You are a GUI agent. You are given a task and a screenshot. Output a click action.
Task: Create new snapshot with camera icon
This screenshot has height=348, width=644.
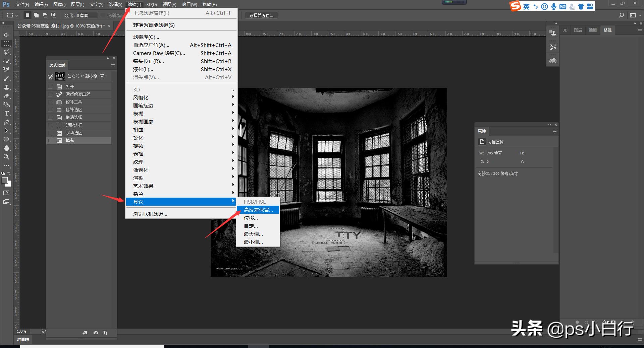[96, 333]
